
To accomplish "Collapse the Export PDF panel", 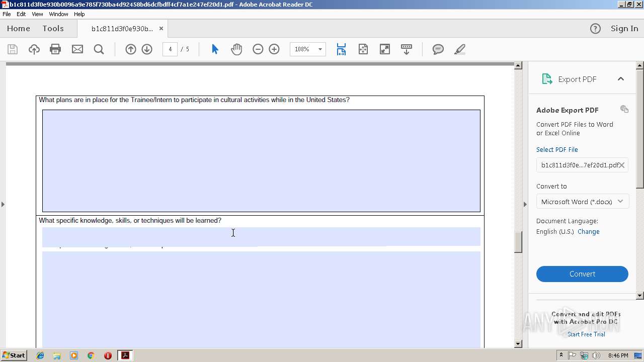I will 621,79.
